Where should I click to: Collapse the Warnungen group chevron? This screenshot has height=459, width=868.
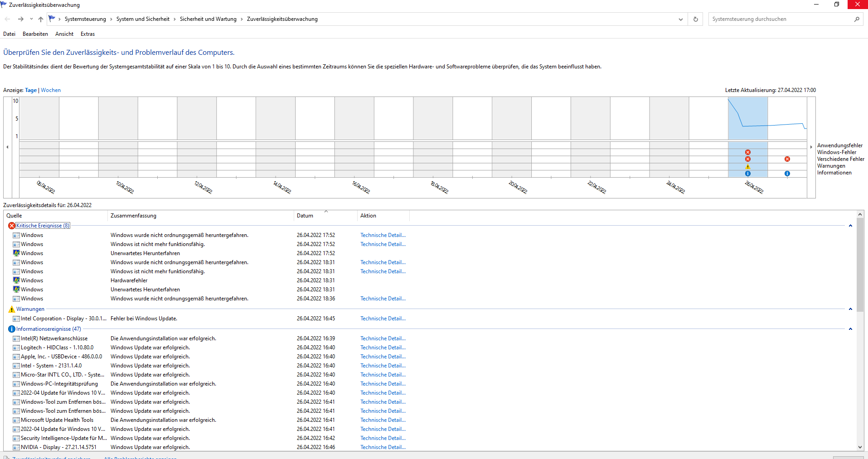click(x=850, y=309)
